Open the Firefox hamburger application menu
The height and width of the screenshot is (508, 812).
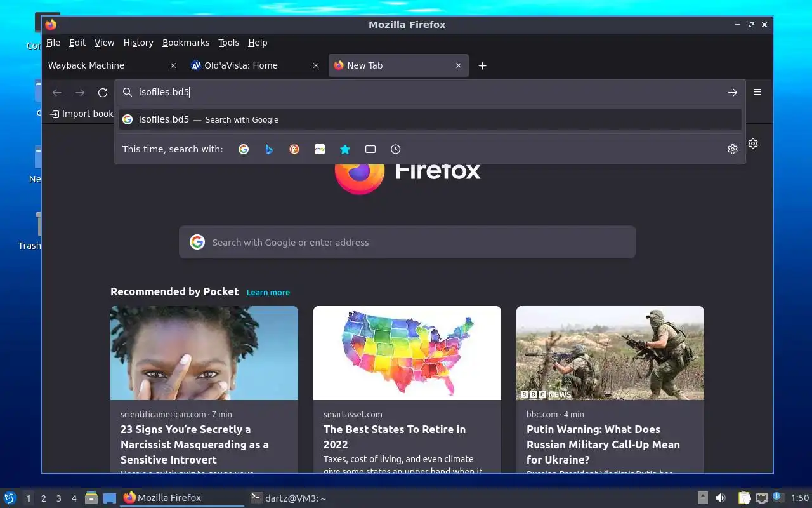coord(757,92)
